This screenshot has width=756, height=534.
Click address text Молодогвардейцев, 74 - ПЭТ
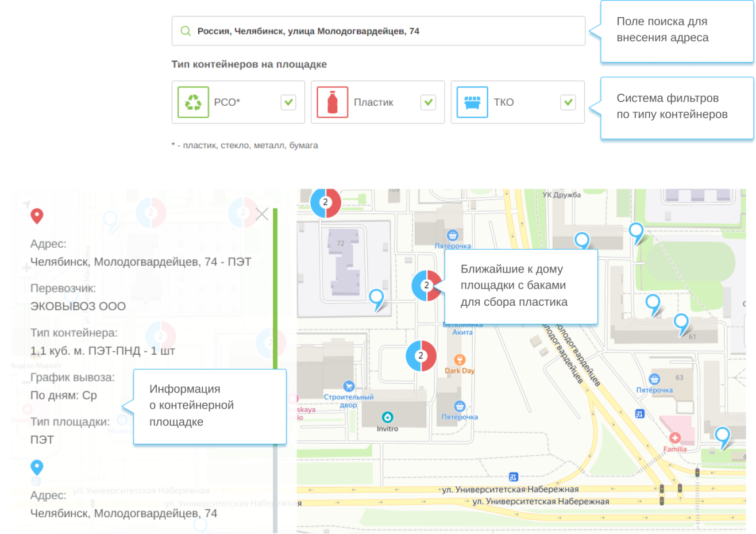point(141,262)
